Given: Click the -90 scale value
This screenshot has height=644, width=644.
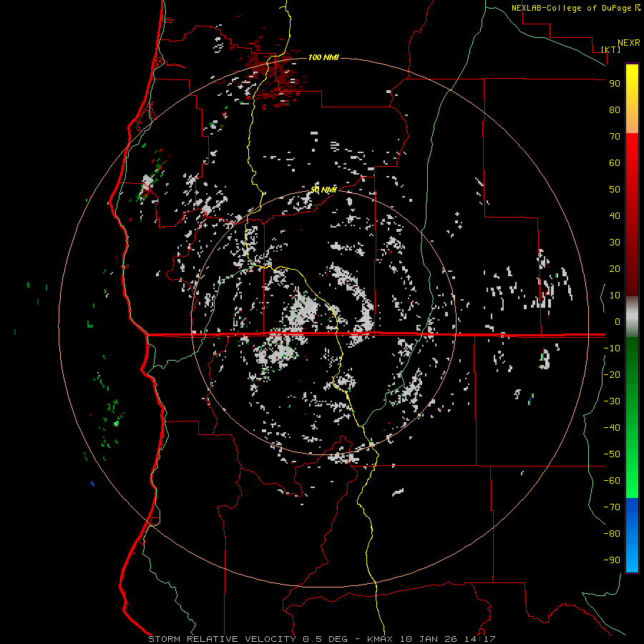Looking at the screenshot, I should point(612,560).
